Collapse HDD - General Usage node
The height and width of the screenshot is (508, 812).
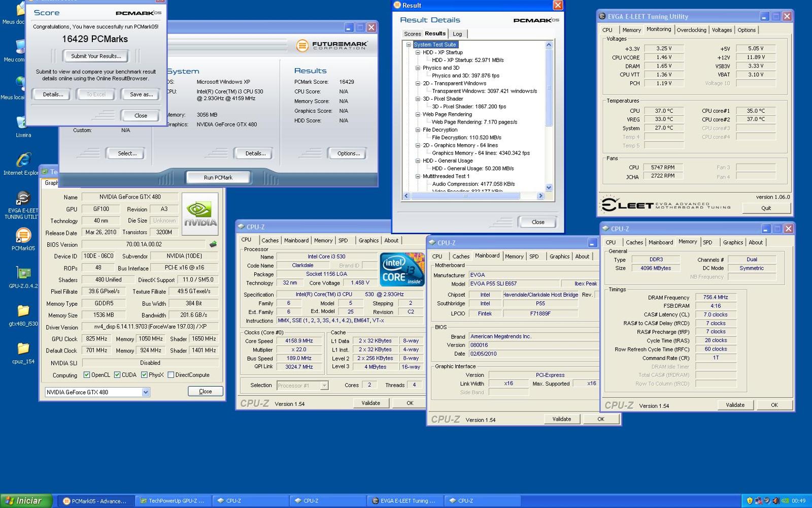418,161
